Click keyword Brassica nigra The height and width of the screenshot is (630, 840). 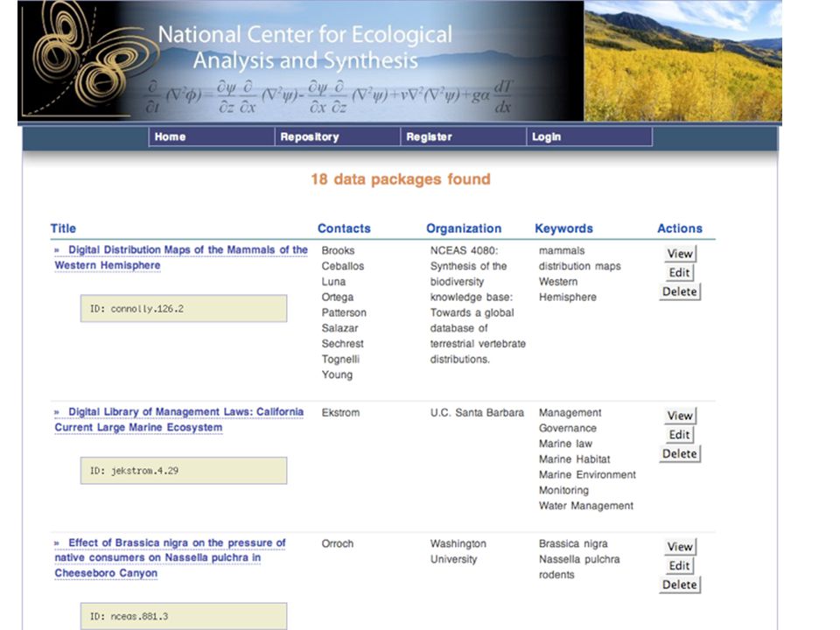tap(573, 543)
